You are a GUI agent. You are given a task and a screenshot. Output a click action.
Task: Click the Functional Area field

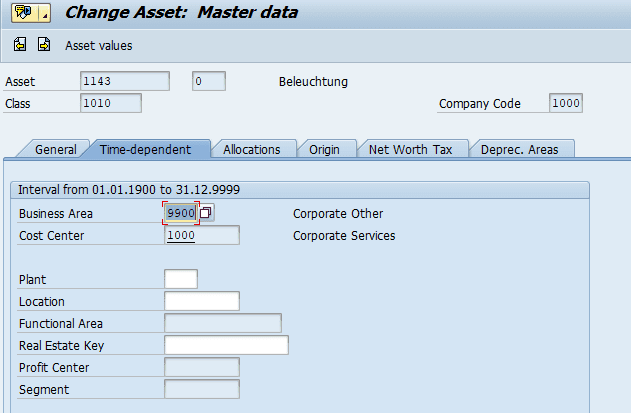[222, 323]
